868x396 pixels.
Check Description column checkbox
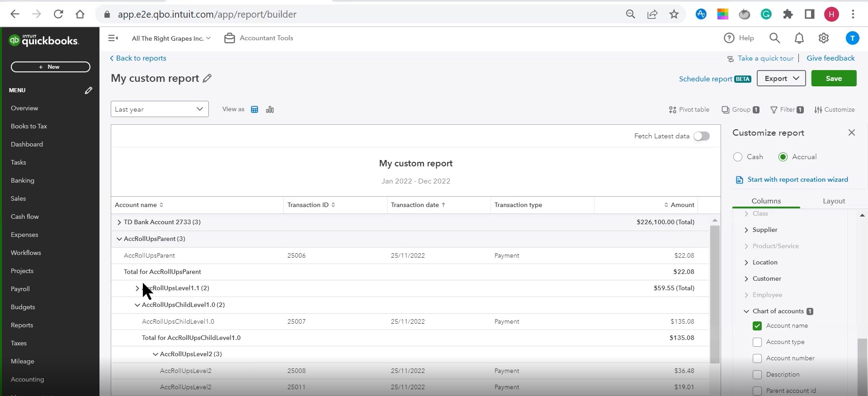(757, 375)
